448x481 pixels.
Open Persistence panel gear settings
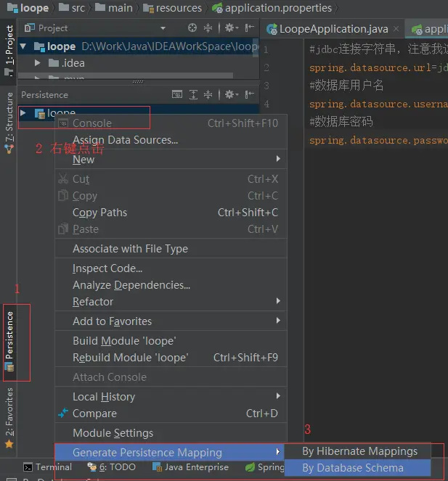[x=231, y=94]
